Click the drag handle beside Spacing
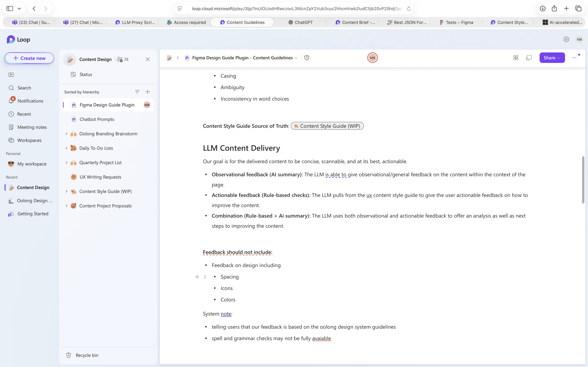 (205, 277)
